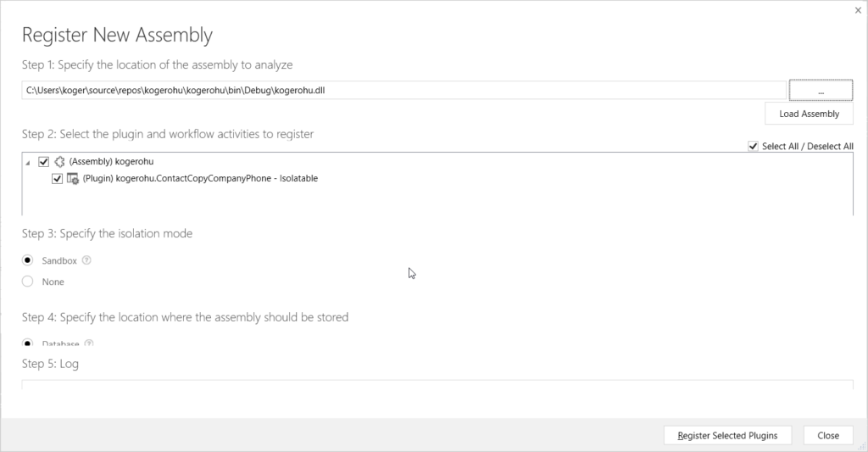Viewport: 868px width, 452px height.
Task: Open the Database help icon
Action: tap(88, 343)
